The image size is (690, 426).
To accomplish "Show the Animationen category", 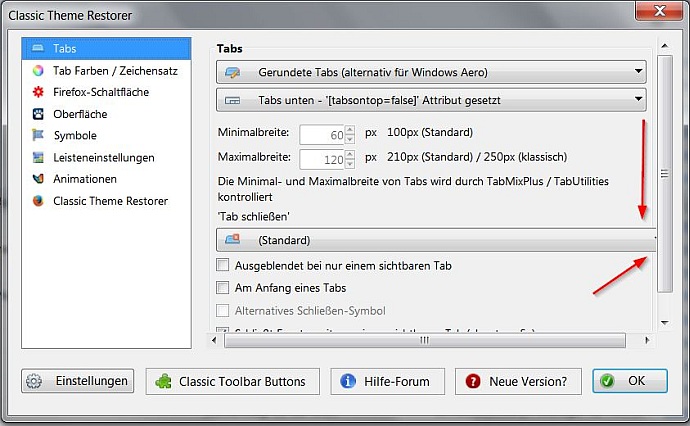I will 106,179.
